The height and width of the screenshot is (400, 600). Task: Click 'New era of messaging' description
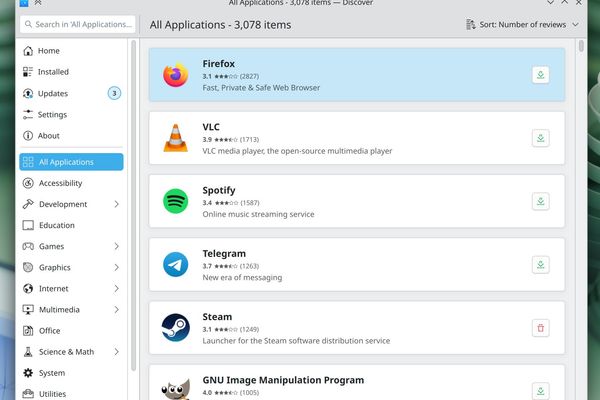click(x=242, y=278)
